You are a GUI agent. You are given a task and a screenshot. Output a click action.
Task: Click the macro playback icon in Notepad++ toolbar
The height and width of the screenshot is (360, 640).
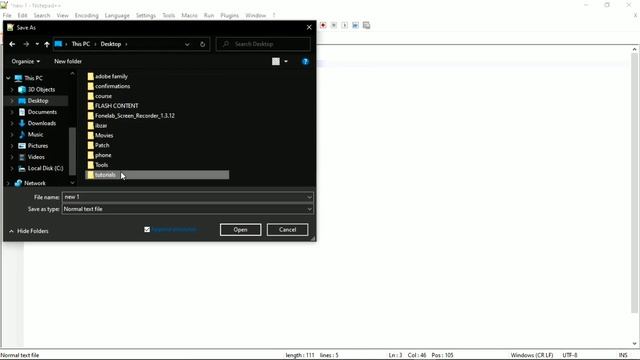(344, 25)
